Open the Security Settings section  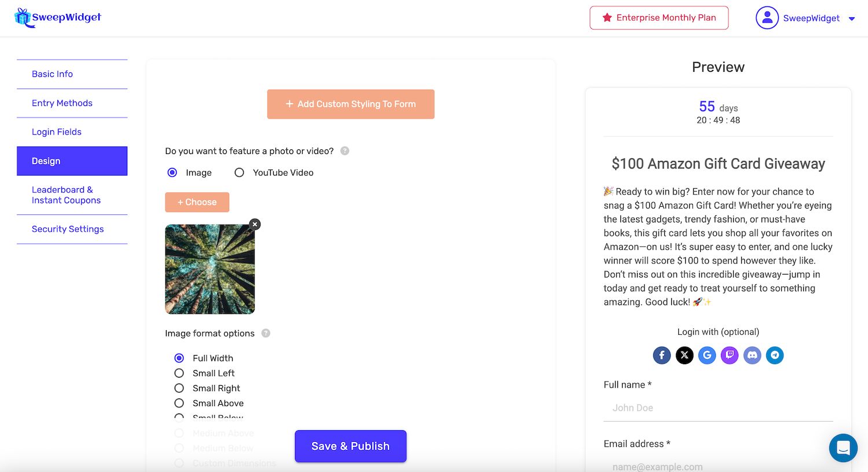point(67,229)
